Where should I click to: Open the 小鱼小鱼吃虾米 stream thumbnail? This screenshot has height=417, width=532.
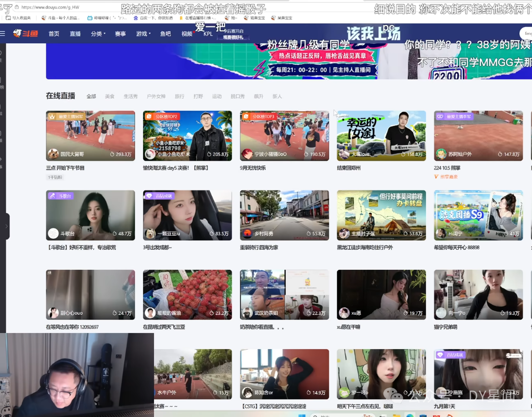[188, 135]
